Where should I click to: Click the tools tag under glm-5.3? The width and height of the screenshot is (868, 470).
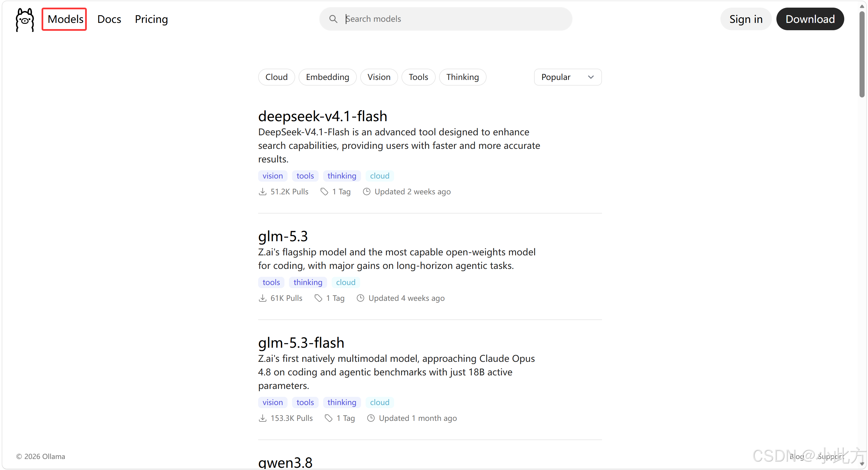point(271,282)
